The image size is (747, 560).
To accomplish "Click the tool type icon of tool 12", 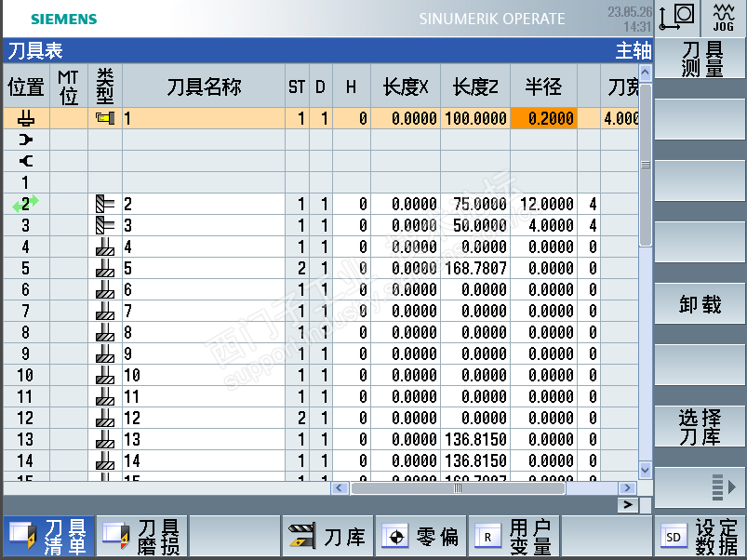I will pos(105,418).
